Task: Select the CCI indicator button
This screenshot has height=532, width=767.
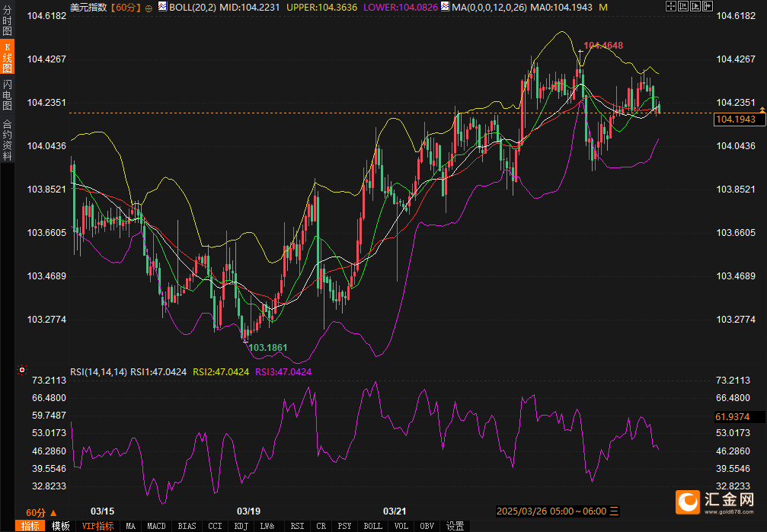Action: pyautogui.click(x=215, y=526)
